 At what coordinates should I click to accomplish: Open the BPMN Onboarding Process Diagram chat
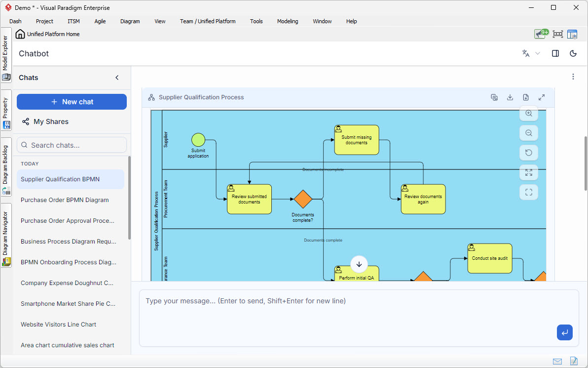(71, 262)
